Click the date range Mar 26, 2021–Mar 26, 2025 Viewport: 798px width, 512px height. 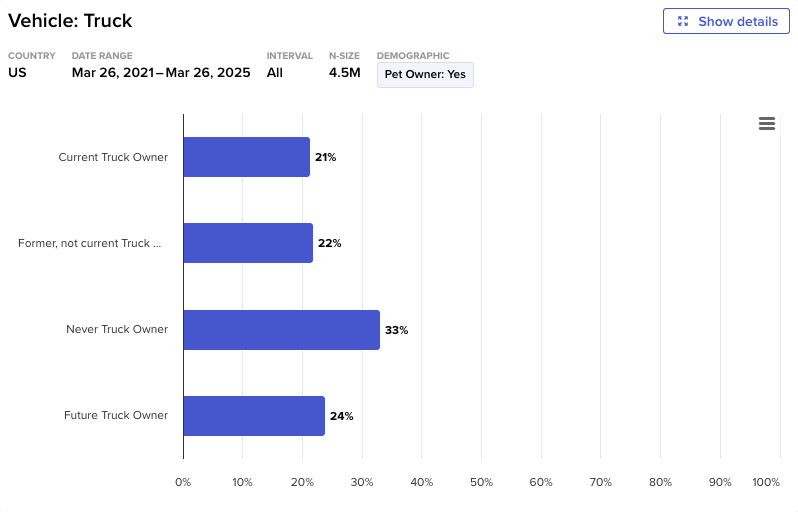point(161,72)
